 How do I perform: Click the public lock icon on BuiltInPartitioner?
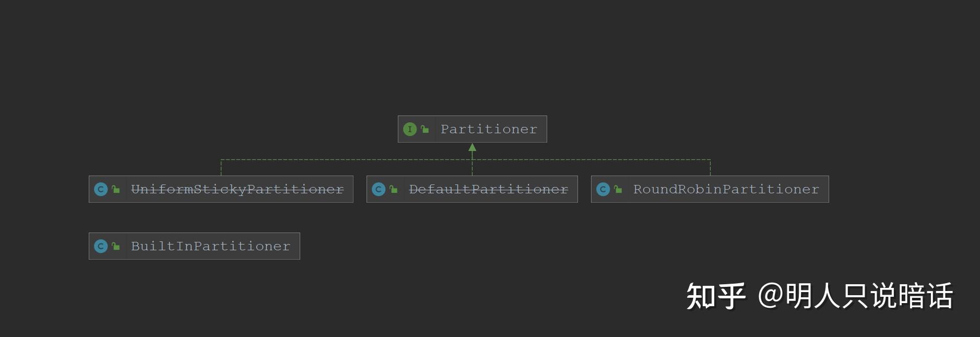[115, 246]
